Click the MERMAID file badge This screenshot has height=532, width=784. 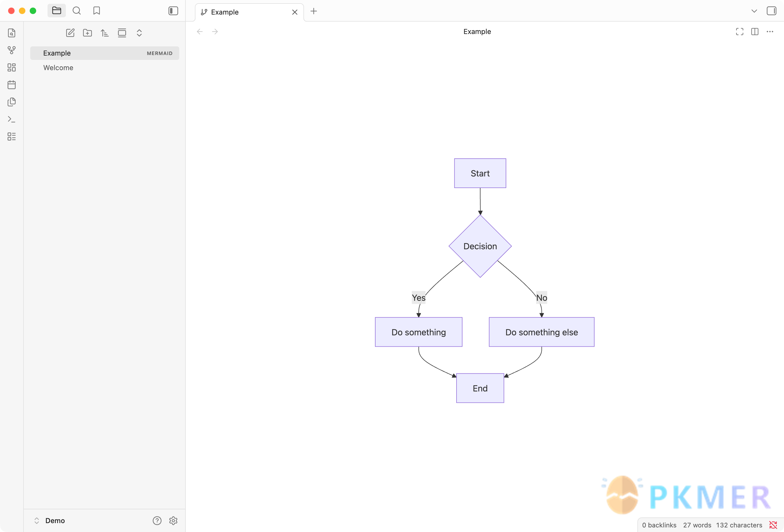tap(160, 53)
